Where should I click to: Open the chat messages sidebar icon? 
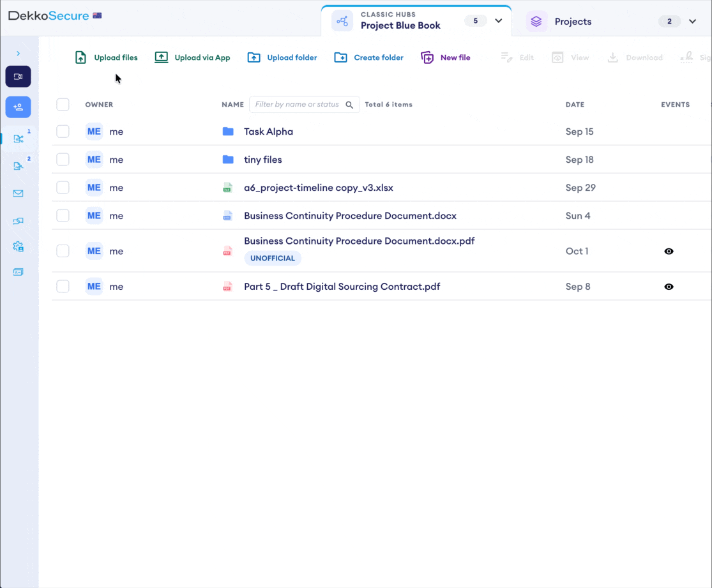(18, 221)
